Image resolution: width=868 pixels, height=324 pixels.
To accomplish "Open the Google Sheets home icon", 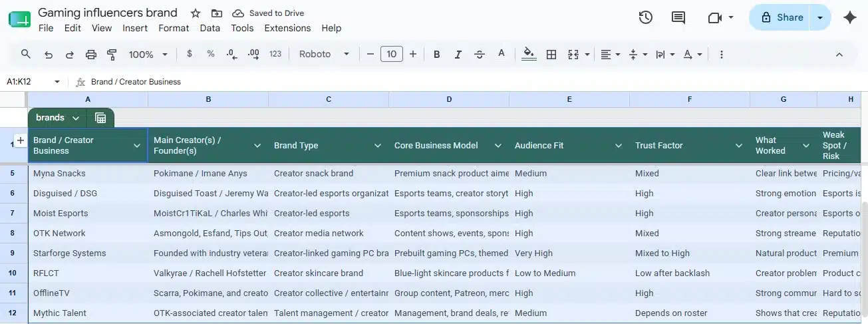I will (x=19, y=19).
